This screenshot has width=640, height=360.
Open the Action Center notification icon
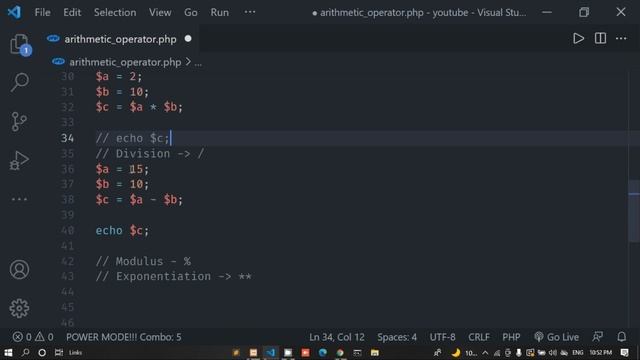tap(624, 352)
